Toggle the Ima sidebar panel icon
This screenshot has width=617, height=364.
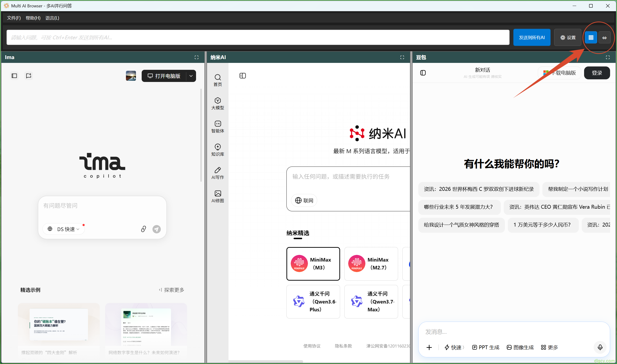coord(15,76)
